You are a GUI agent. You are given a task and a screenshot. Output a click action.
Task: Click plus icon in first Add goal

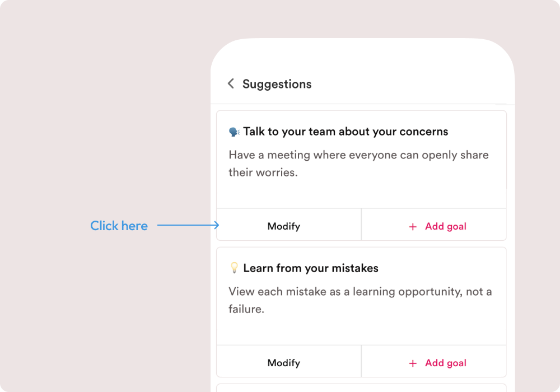point(413,227)
